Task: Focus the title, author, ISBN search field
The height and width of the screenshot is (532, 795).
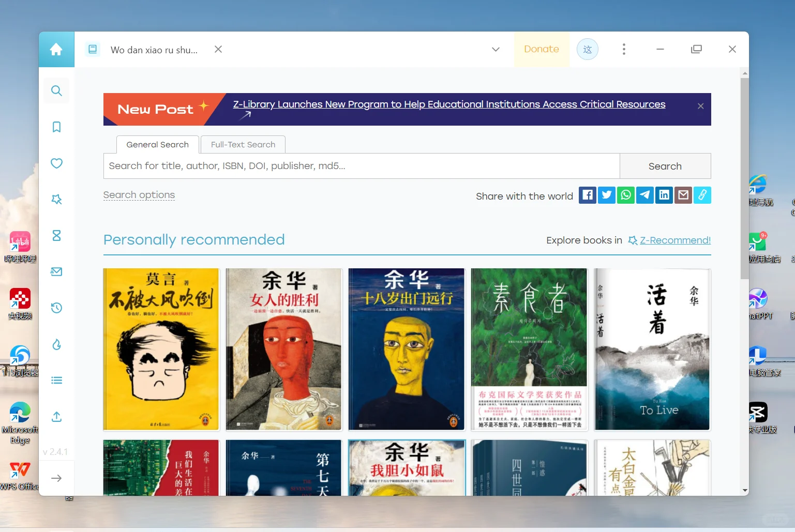Action: point(362,166)
